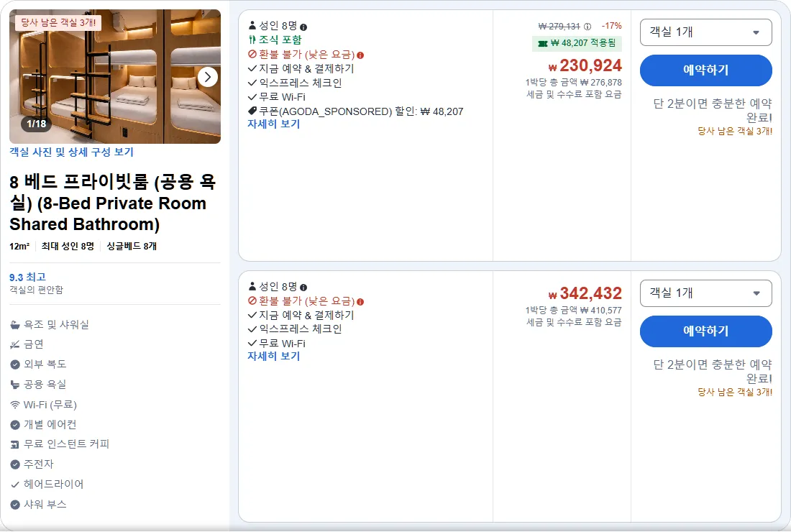
Task: Click the check icon for 주전자
Action: 15,464
